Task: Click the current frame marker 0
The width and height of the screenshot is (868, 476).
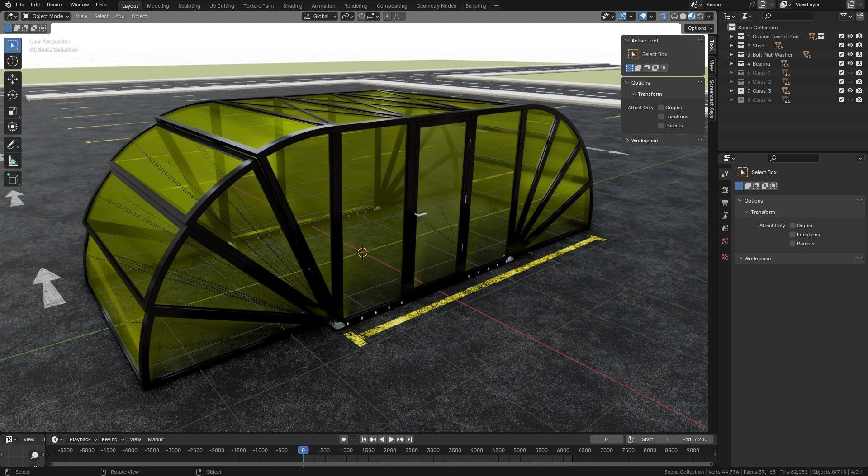Action: (303, 450)
